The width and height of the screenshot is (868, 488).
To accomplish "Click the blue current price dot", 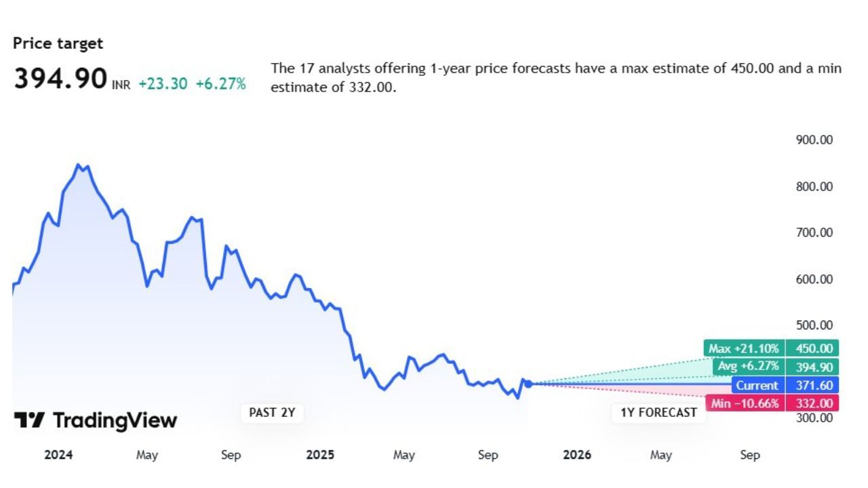I will 528,384.
